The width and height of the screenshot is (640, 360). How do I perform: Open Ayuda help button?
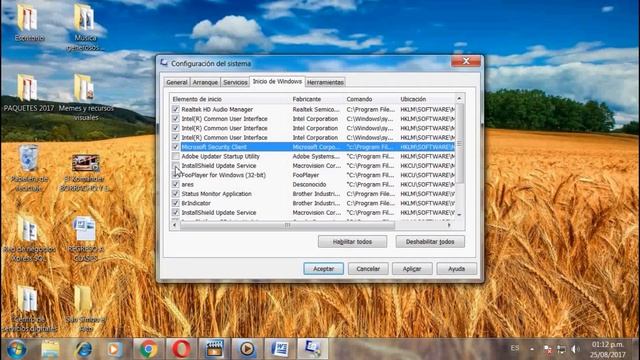pos(456,269)
